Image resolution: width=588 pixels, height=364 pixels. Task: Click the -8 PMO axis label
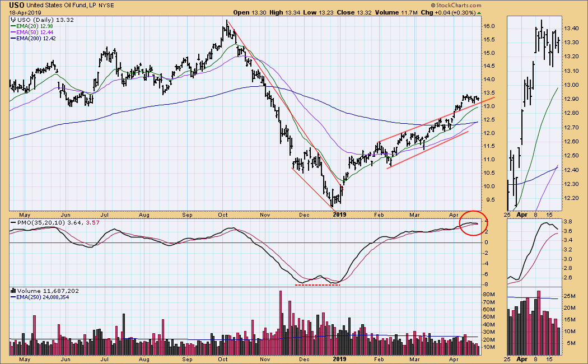coord(487,284)
